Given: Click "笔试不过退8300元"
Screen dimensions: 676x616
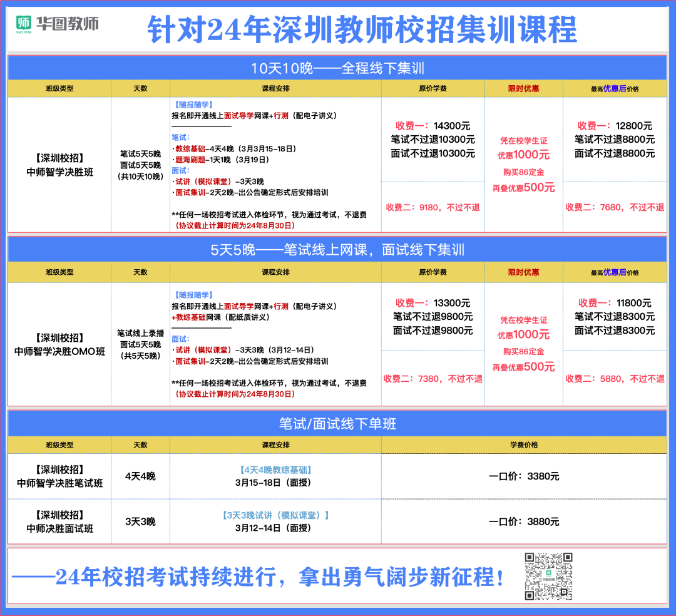Looking at the screenshot, I should pos(615,317).
